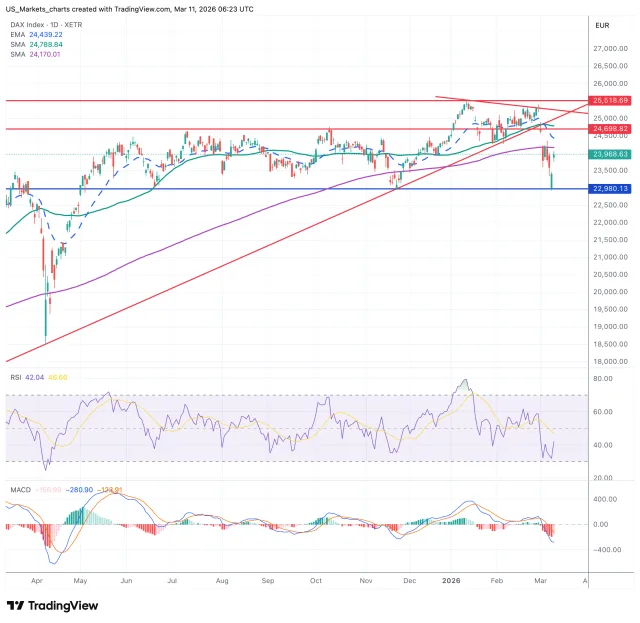Click the Apr label on time axis
This screenshot has width=640, height=623.
[37, 581]
